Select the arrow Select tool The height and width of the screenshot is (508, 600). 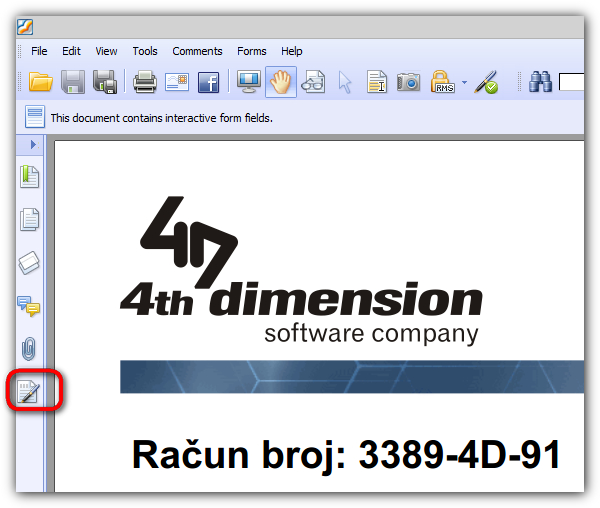pyautogui.click(x=345, y=82)
